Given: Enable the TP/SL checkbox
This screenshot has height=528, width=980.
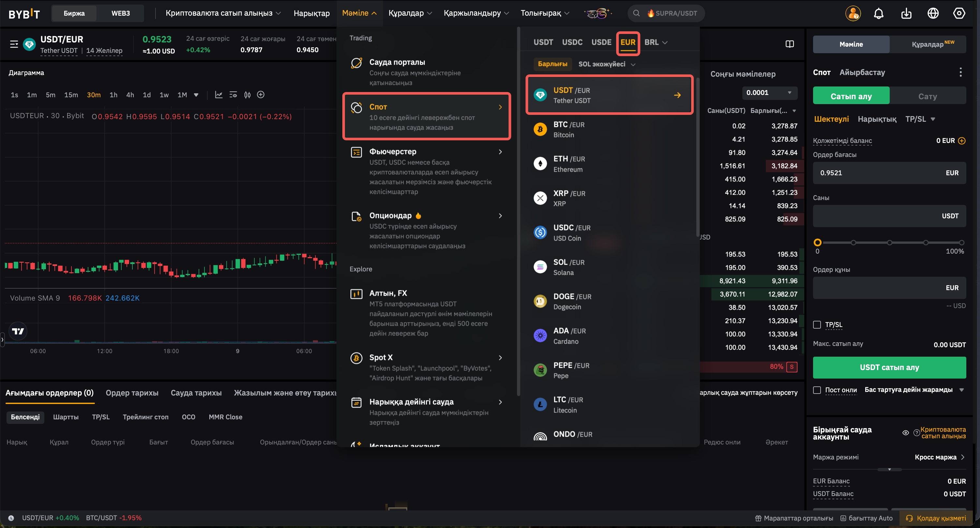Looking at the screenshot, I should 817,325.
